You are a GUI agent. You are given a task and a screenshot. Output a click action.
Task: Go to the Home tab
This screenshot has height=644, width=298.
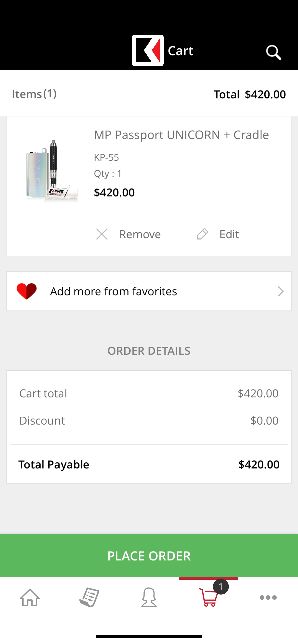[x=30, y=597]
